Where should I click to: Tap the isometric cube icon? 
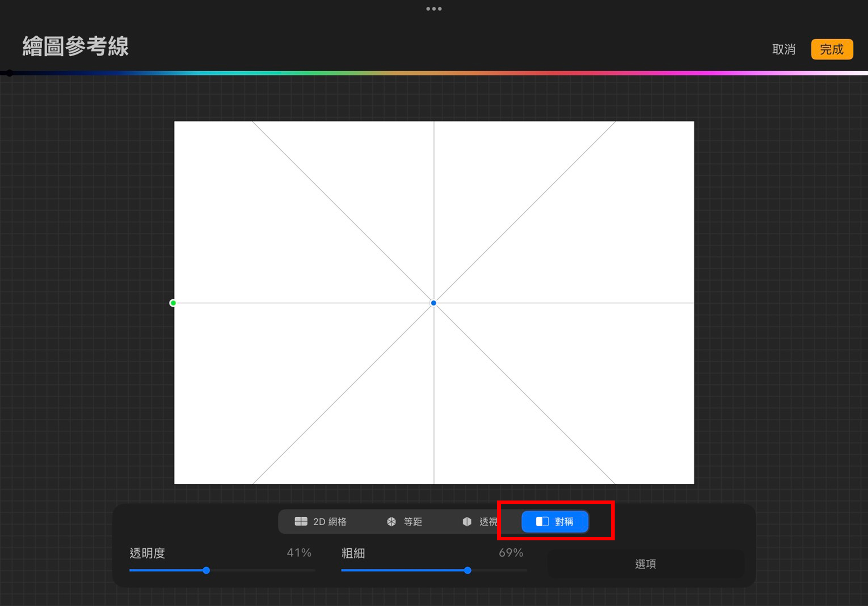tap(391, 522)
